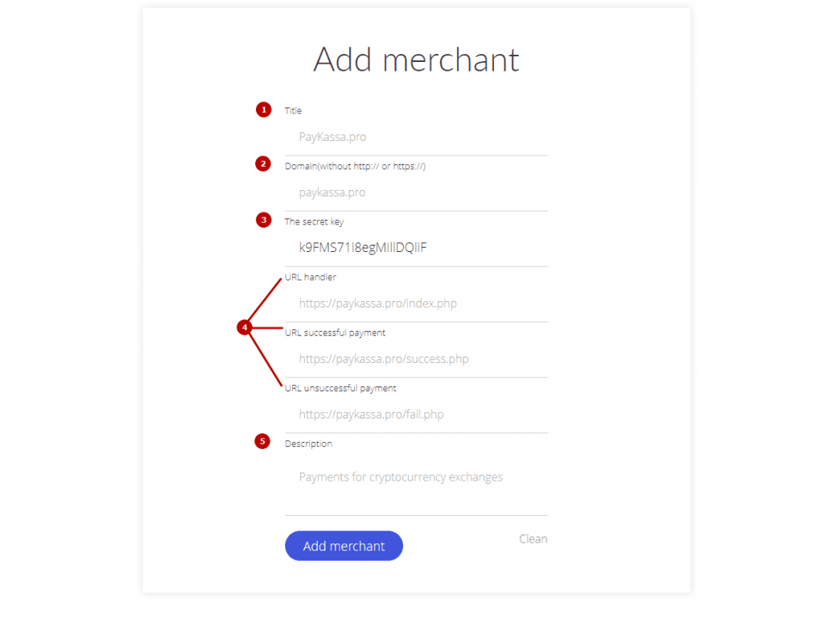Submit with the Add merchant button
Viewport: 824px width, 644px height.
pos(344,546)
